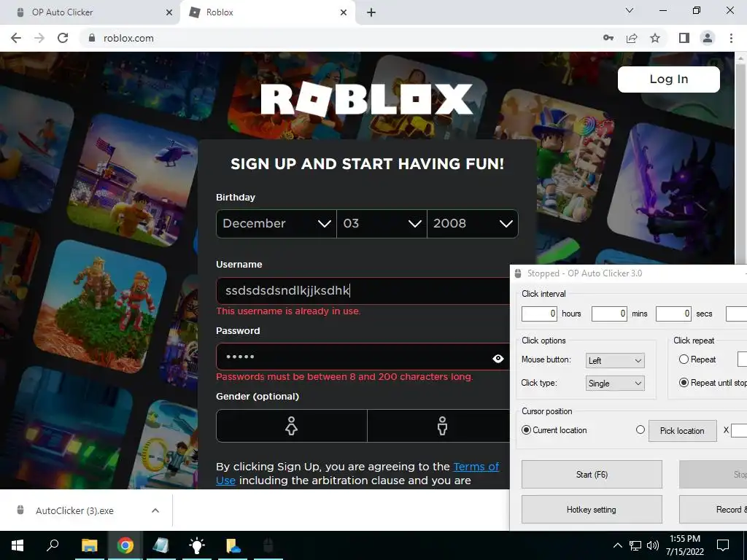Image resolution: width=747 pixels, height=560 pixels.
Task: Open the Chrome profile avatar
Action: tap(708, 38)
